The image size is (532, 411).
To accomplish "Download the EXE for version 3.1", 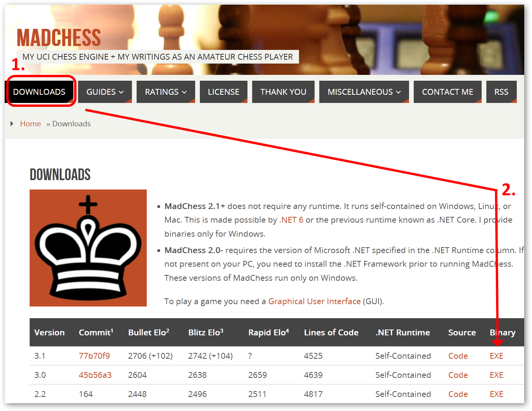I will coord(496,356).
